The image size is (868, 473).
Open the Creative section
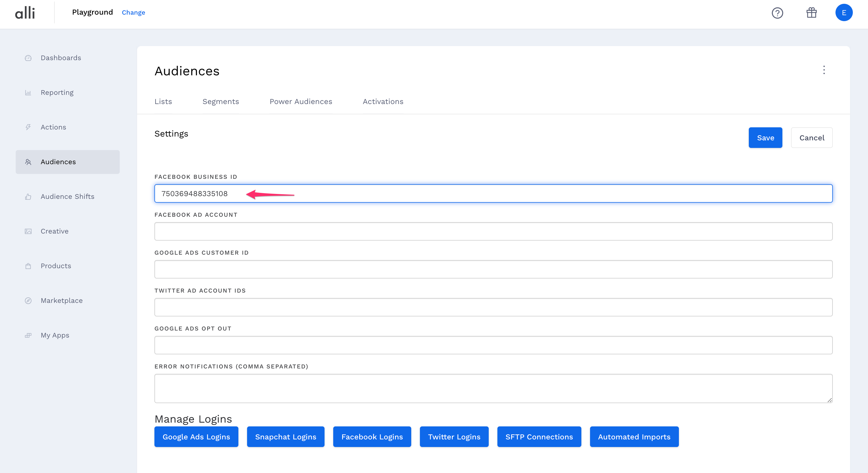pyautogui.click(x=54, y=231)
